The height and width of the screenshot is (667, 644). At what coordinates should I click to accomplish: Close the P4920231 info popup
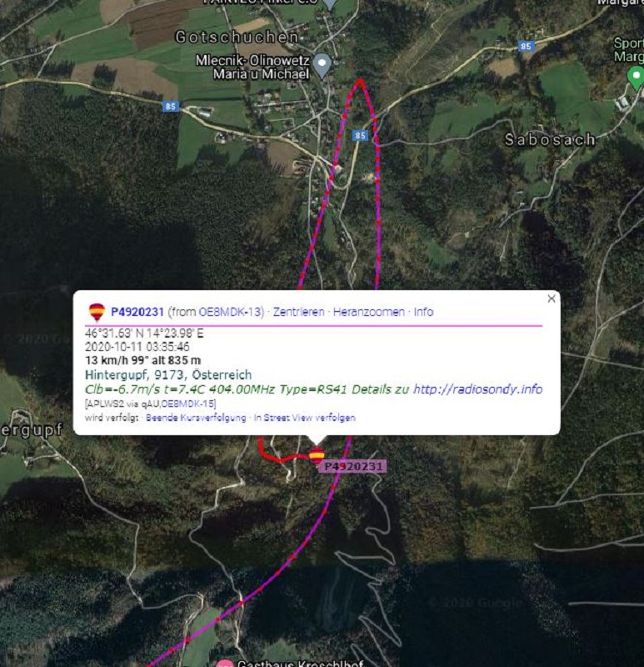click(552, 298)
